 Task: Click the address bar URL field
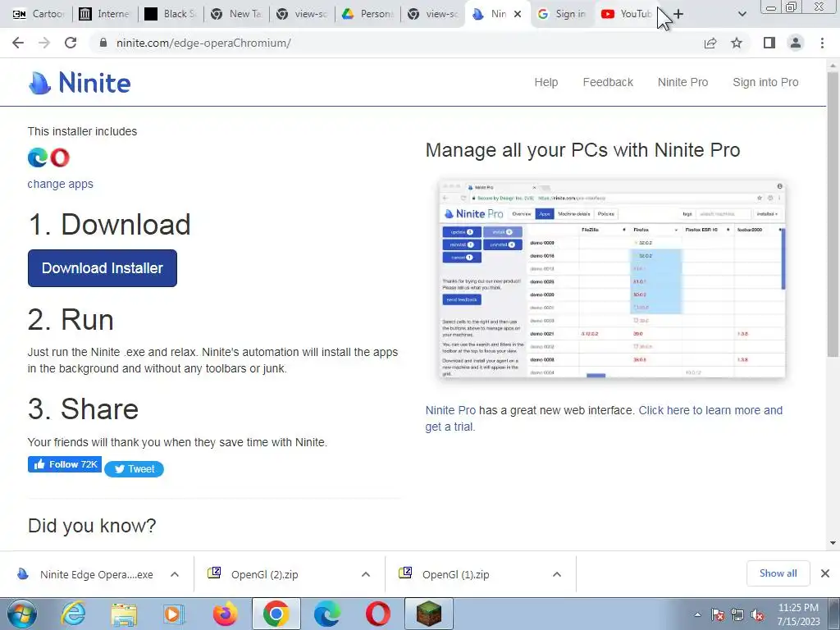click(396, 43)
